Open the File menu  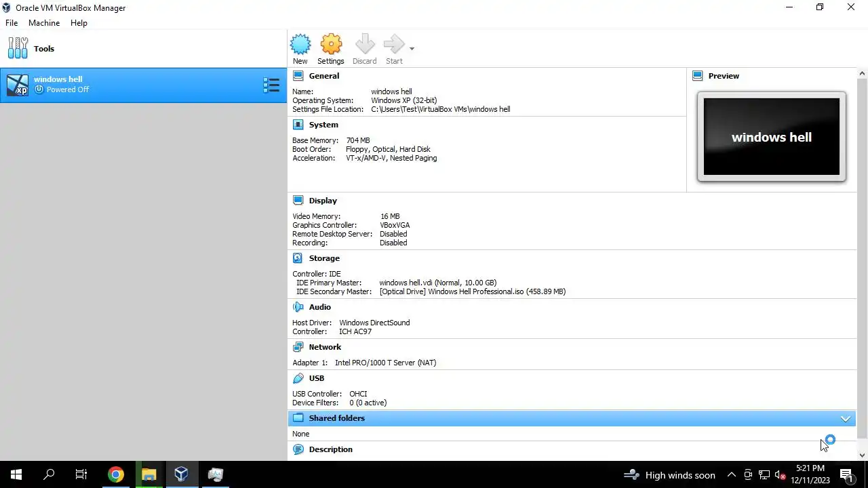(x=12, y=23)
